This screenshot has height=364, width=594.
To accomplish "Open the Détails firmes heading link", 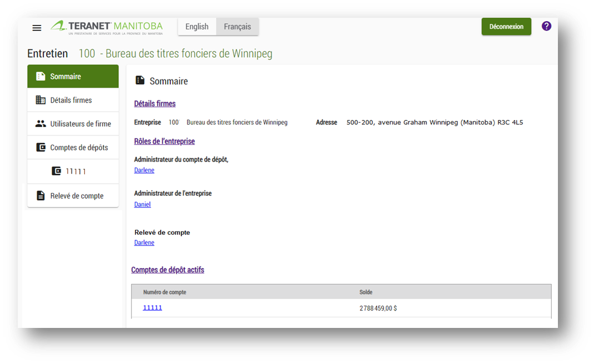I will coord(155,104).
